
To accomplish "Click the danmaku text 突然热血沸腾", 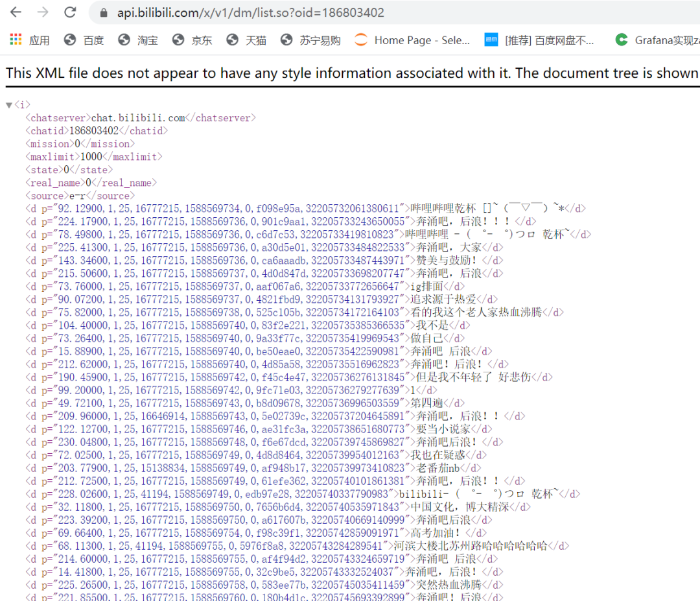I will [x=449, y=585].
